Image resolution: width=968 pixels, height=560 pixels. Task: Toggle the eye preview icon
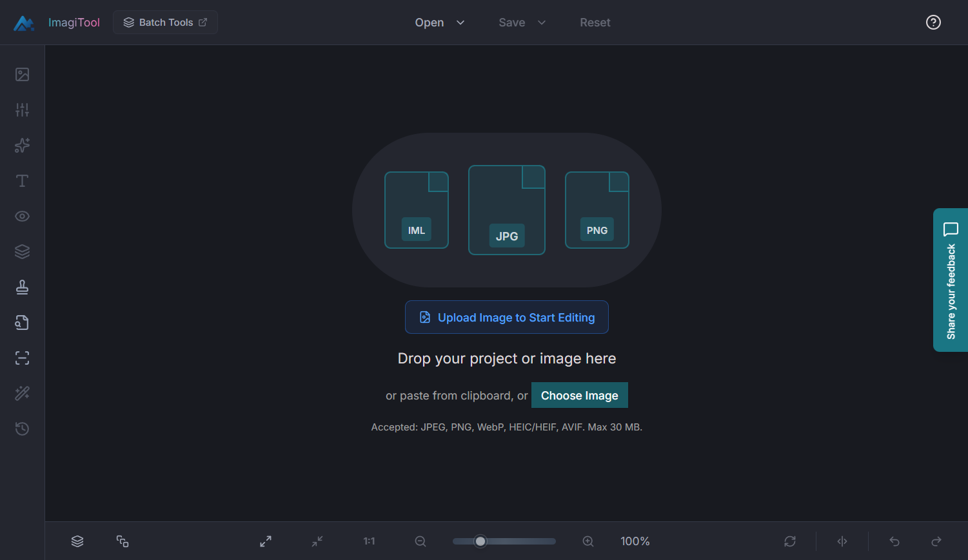click(23, 217)
